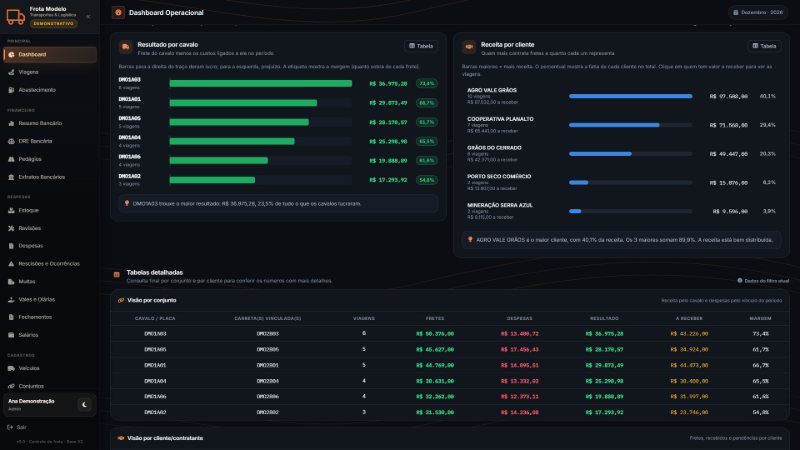Click the R$ 43.226,00 a receber value
This screenshot has width=800, height=450.
pos(689,334)
